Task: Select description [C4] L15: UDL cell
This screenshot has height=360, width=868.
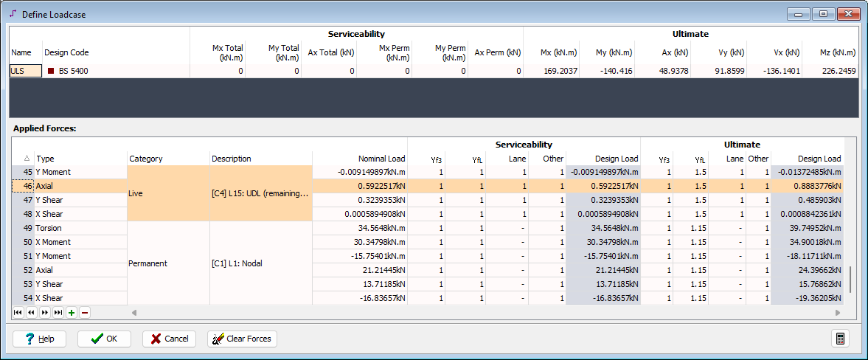Action: 261,193
